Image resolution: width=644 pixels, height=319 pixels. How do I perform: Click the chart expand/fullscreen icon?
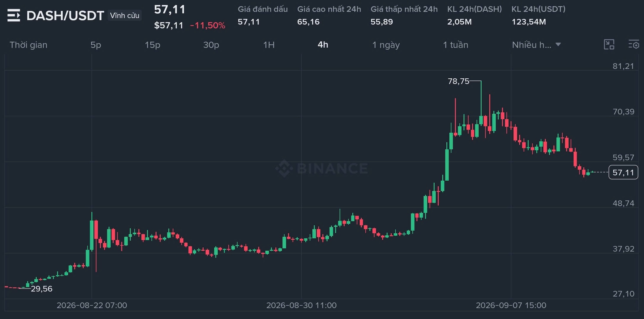pyautogui.click(x=609, y=45)
